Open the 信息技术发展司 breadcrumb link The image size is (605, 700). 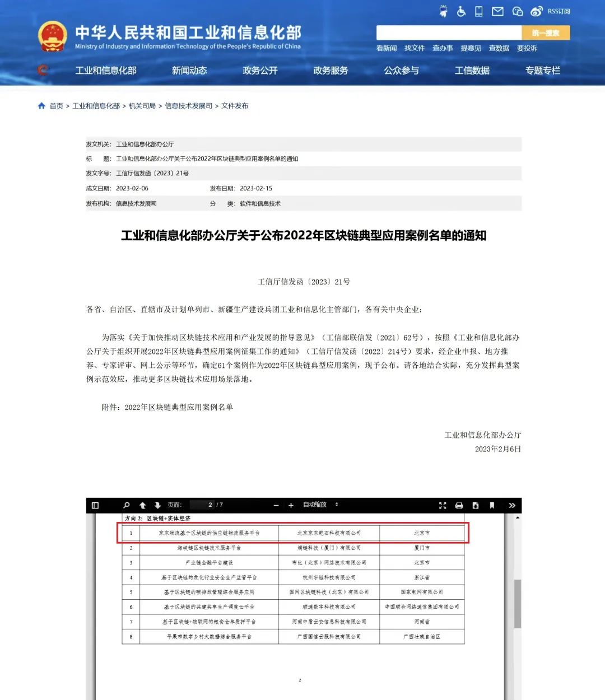[x=188, y=106]
